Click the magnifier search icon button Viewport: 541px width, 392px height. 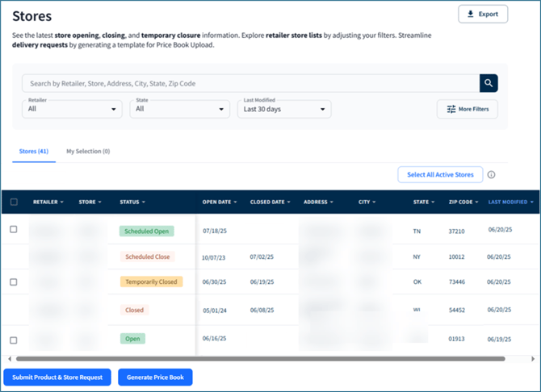[x=489, y=83]
